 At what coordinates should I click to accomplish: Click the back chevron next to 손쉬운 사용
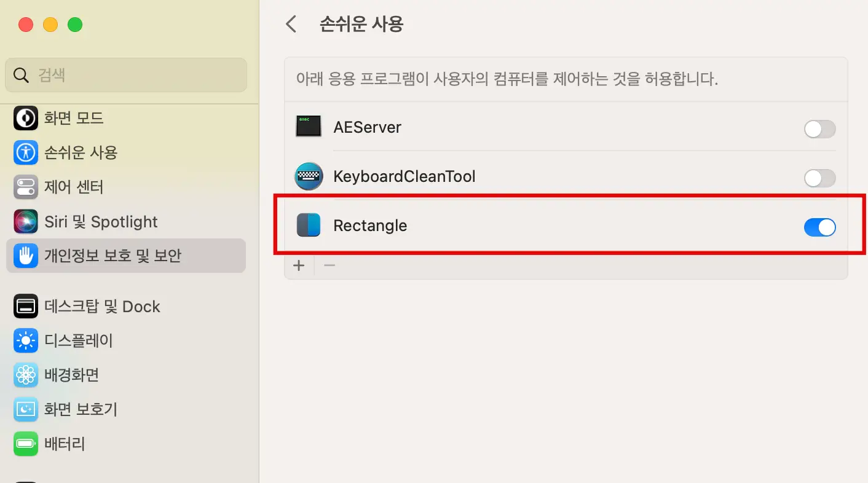coord(291,24)
